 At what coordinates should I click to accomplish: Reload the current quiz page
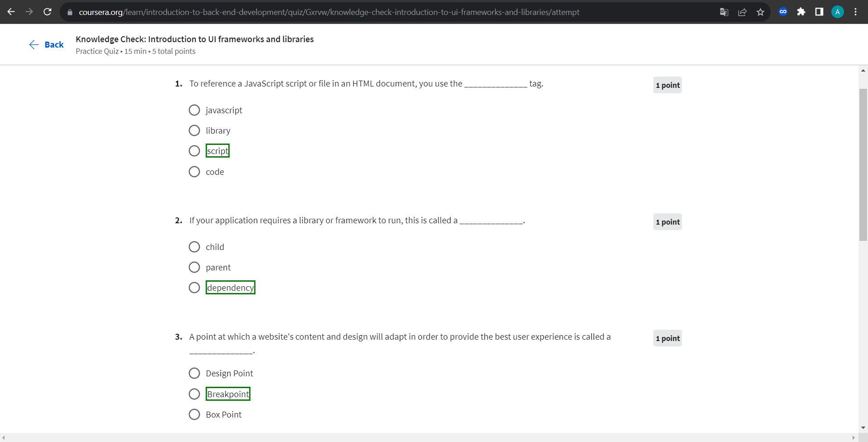(47, 12)
